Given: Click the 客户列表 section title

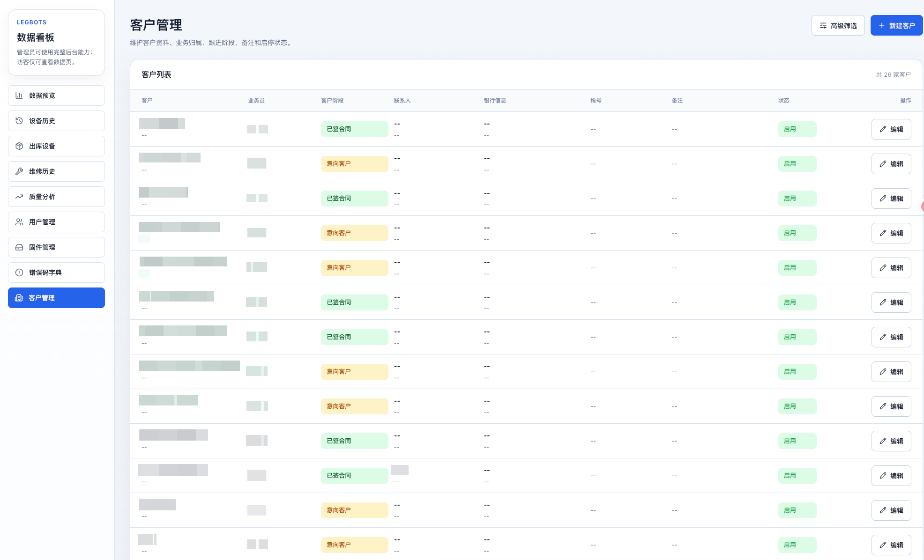Looking at the screenshot, I should (x=156, y=75).
